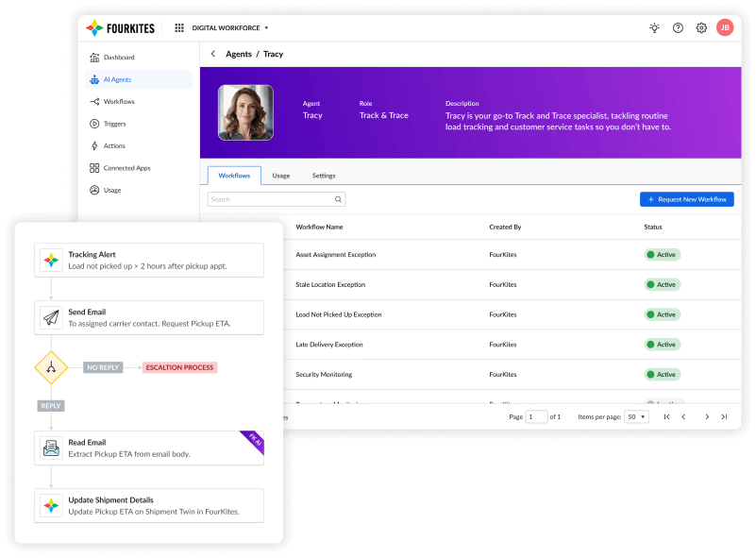Click the REPLY branch label

51,406
